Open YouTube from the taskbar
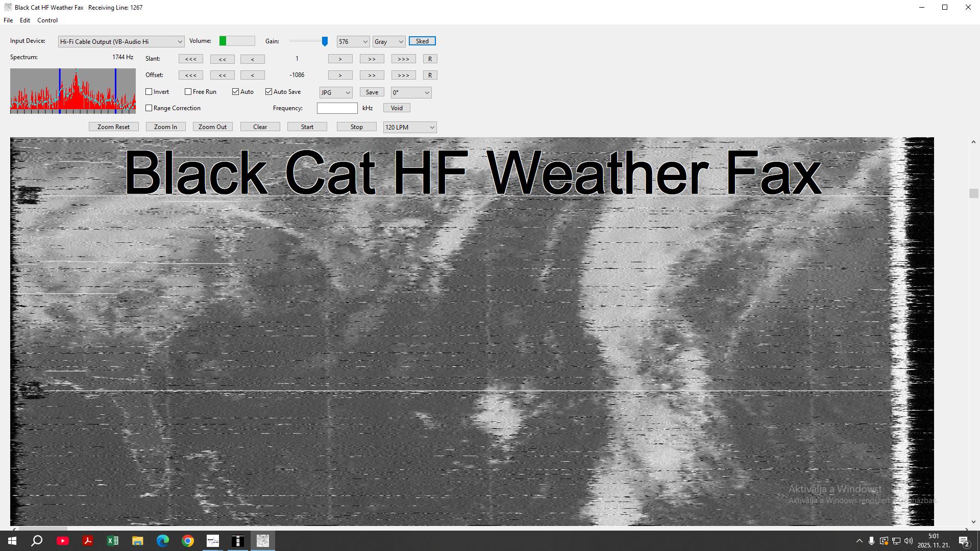Viewport: 980px width, 551px height. [x=63, y=541]
